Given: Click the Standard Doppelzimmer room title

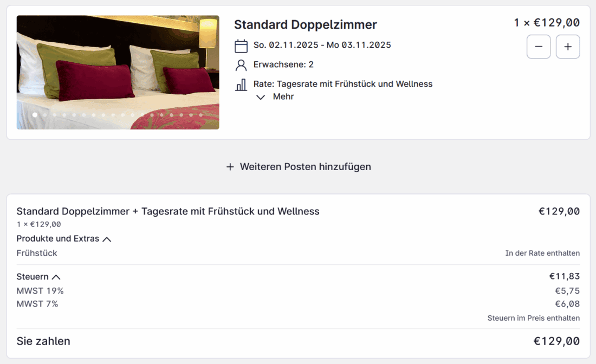Looking at the screenshot, I should pyautogui.click(x=305, y=24).
